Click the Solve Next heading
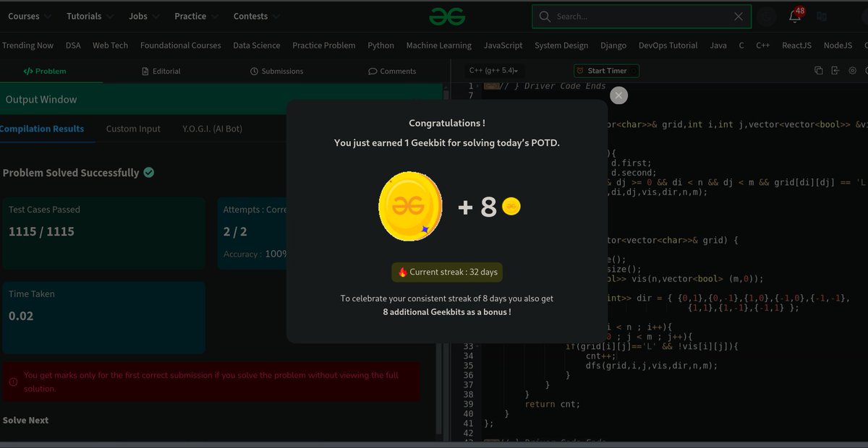 pyautogui.click(x=25, y=420)
